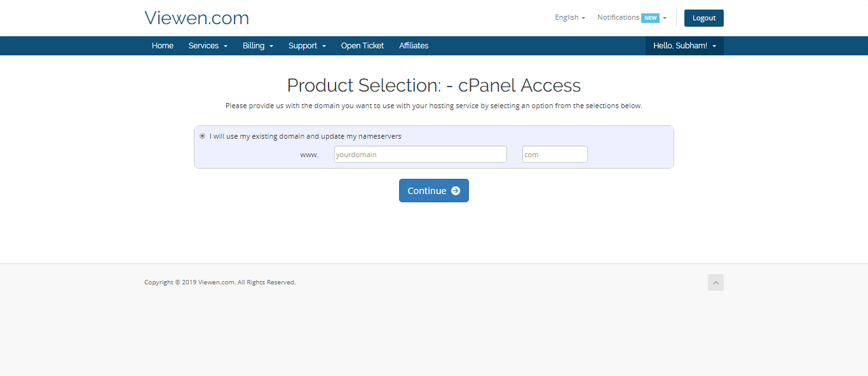This screenshot has height=376, width=868.
Task: Open the Notifications dropdown
Action: (x=632, y=18)
